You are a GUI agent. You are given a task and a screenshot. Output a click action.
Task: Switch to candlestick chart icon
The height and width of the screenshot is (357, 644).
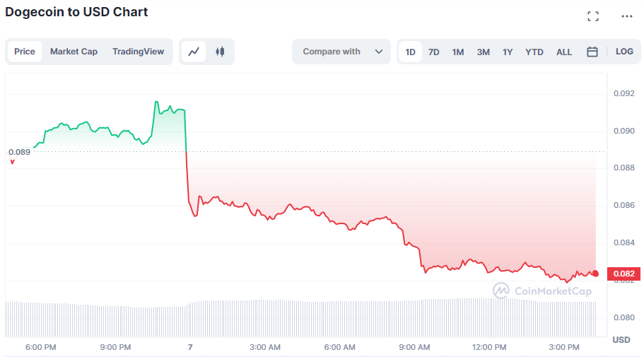tap(220, 52)
